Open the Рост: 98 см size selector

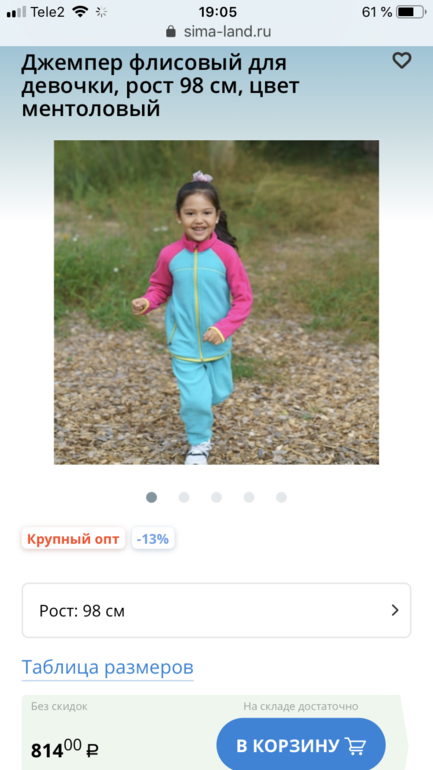(x=216, y=610)
